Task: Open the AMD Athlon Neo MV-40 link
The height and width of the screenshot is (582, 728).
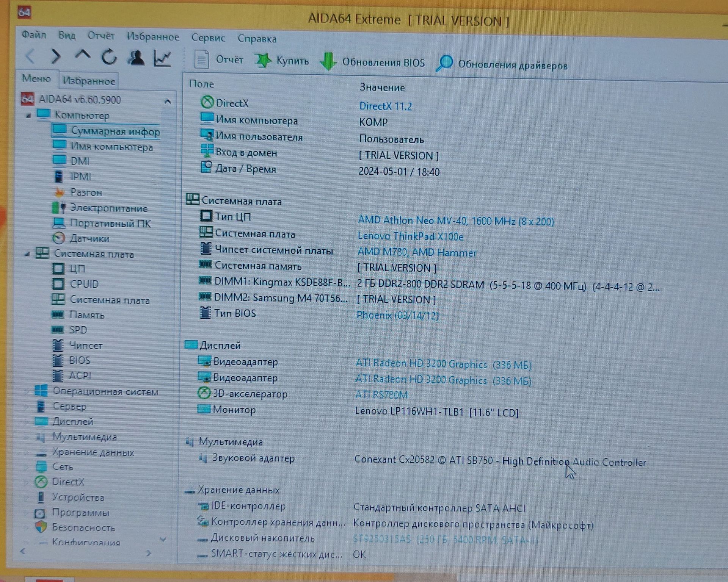Action: (x=456, y=221)
